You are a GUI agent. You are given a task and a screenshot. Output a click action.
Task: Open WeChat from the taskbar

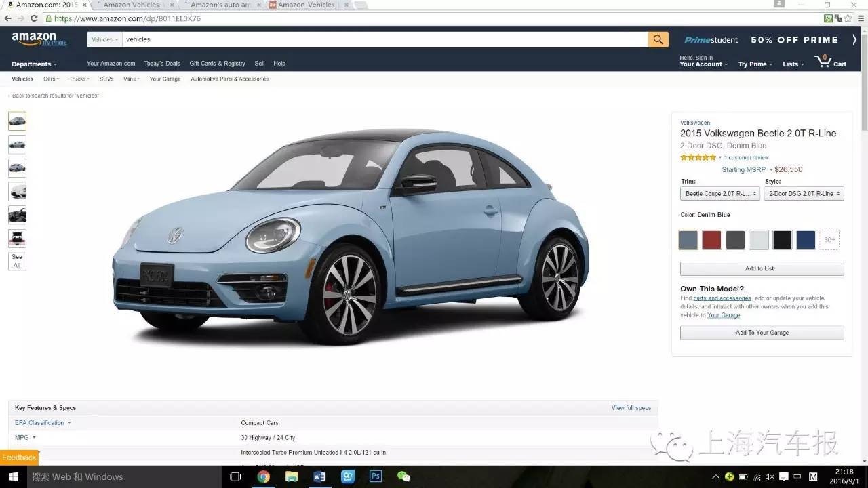[x=403, y=476]
